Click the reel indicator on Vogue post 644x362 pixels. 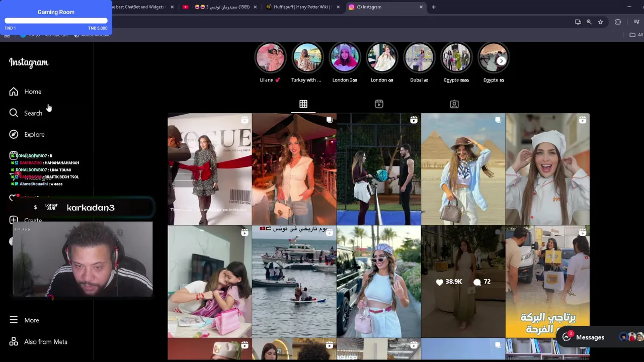[245, 120]
